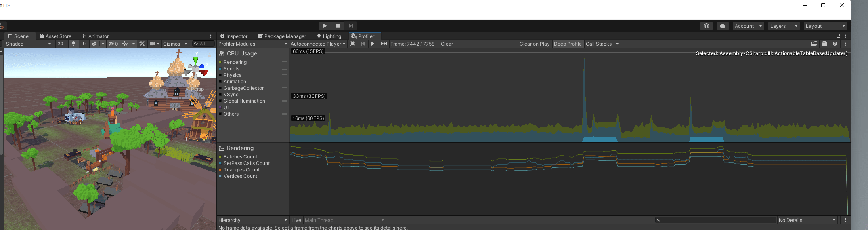Open Scene panel three-dot menu
This screenshot has height=230, width=868.
[211, 36]
